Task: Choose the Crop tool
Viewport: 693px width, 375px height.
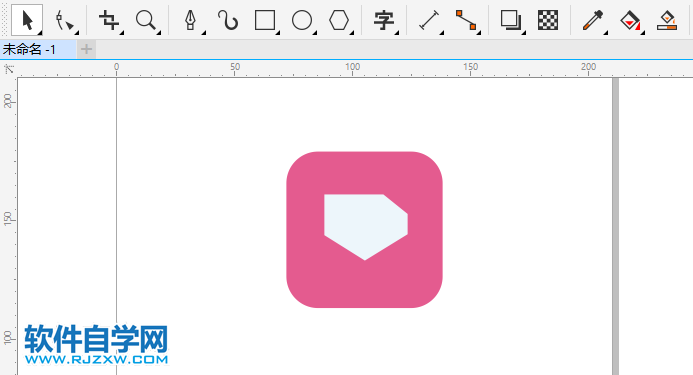Action: 109,20
